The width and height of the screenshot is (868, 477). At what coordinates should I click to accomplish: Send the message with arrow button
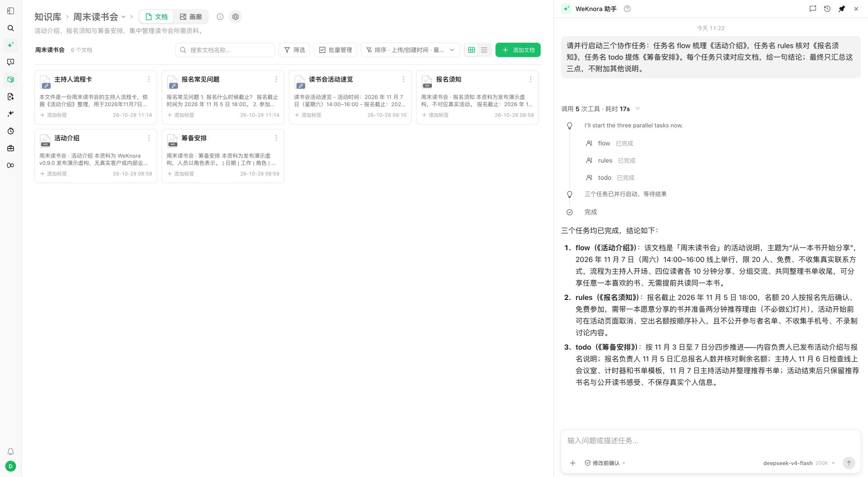(x=849, y=463)
